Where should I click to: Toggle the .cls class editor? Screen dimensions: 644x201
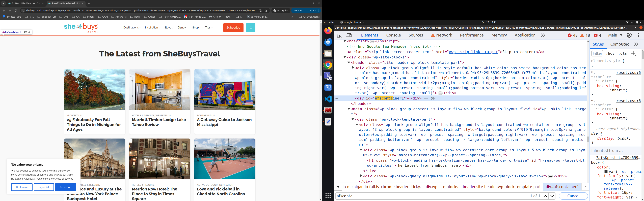[x=623, y=53]
